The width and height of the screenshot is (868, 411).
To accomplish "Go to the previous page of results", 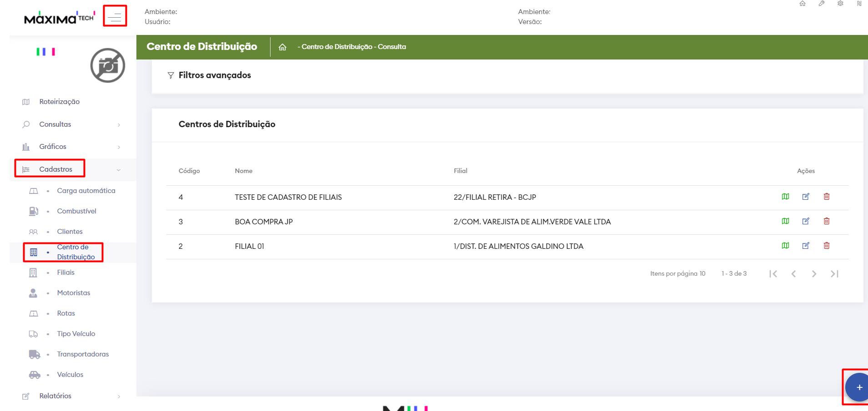I will (x=793, y=274).
